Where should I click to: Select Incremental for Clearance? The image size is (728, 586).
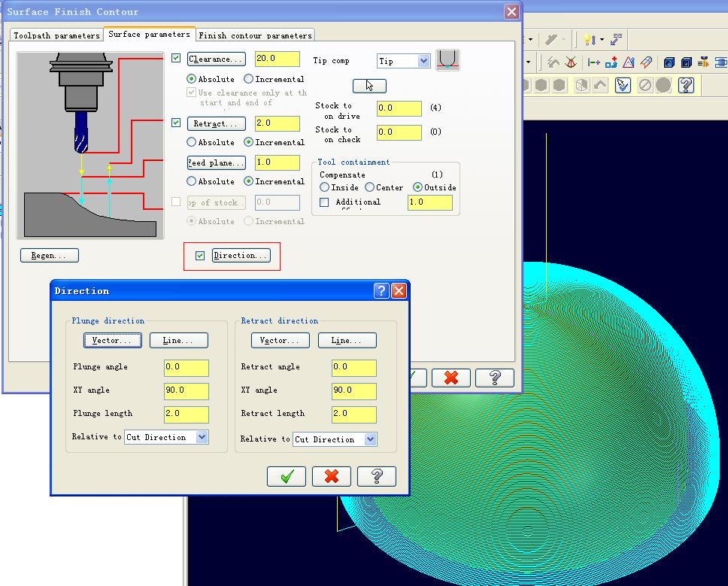(x=248, y=79)
